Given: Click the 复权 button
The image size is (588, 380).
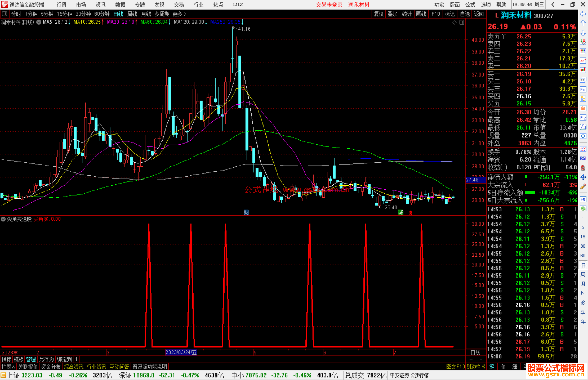Looking at the screenshot, I should 379,14.
